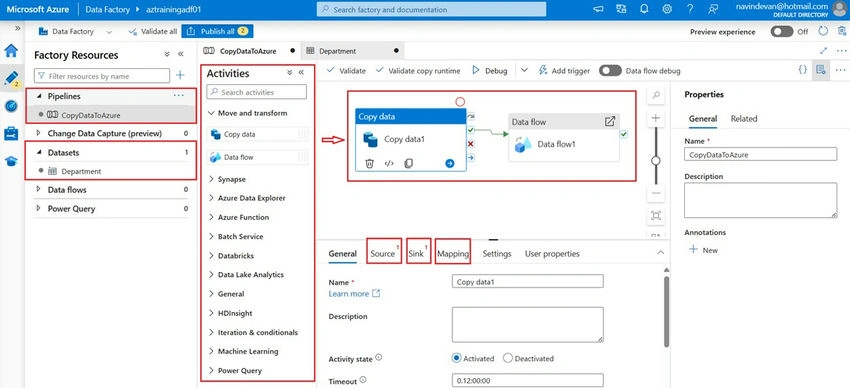This screenshot has width=850, height=388.
Task: Click the refresh icon near Preview experience
Action: coord(823,31)
